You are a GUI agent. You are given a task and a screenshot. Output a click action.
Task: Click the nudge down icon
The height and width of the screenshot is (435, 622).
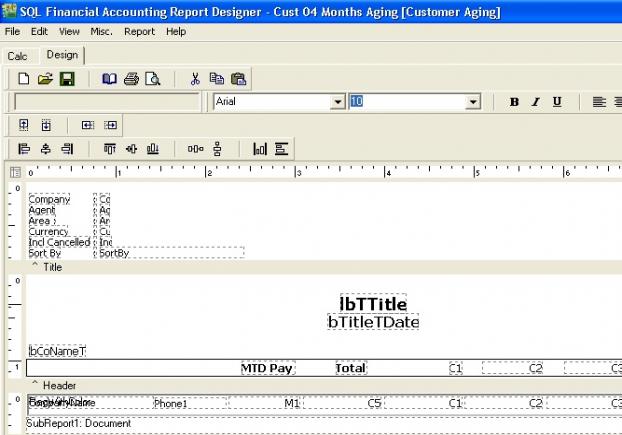coord(46,125)
